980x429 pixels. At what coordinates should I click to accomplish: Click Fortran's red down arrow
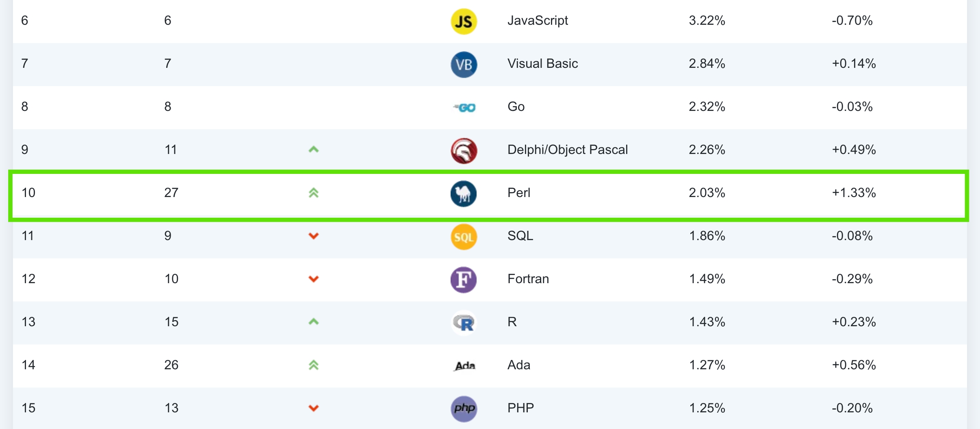point(313,279)
